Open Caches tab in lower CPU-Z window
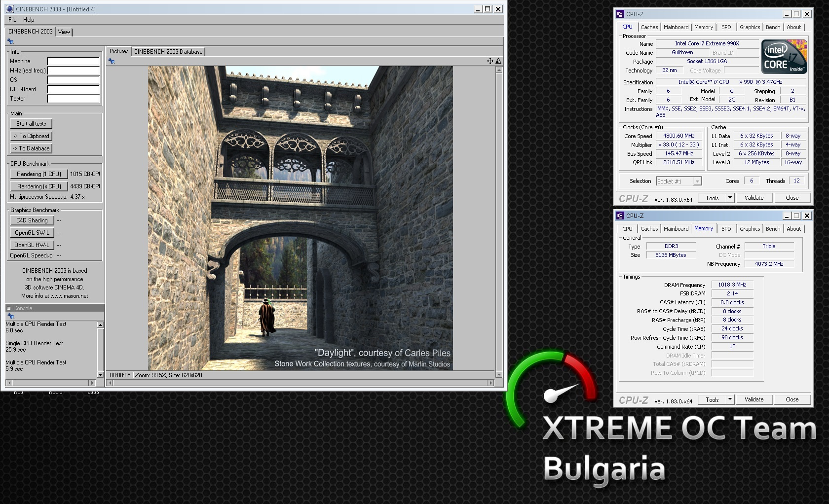This screenshot has width=829, height=504. pos(649,229)
